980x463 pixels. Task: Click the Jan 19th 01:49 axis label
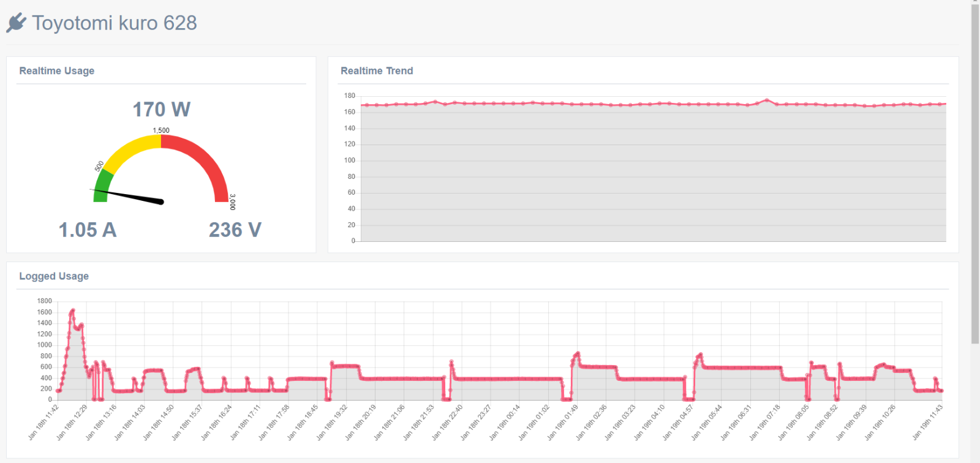(x=563, y=422)
